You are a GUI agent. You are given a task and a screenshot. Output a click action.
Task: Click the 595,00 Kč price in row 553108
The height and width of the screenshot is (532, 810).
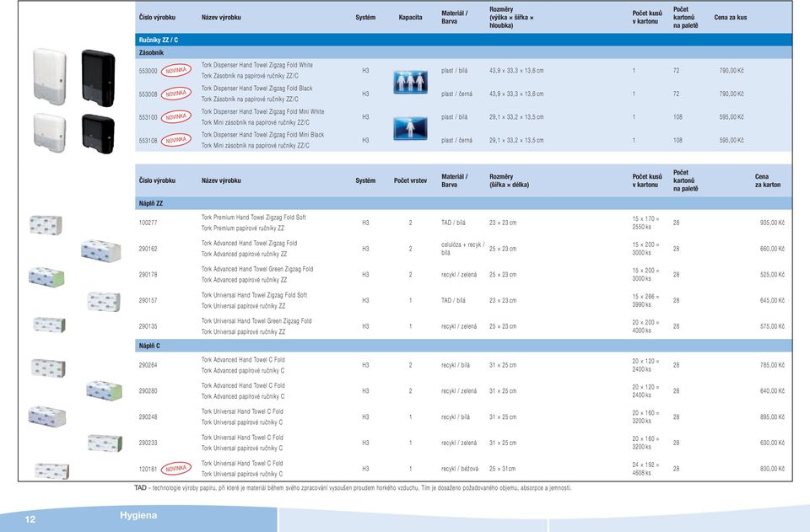click(731, 140)
